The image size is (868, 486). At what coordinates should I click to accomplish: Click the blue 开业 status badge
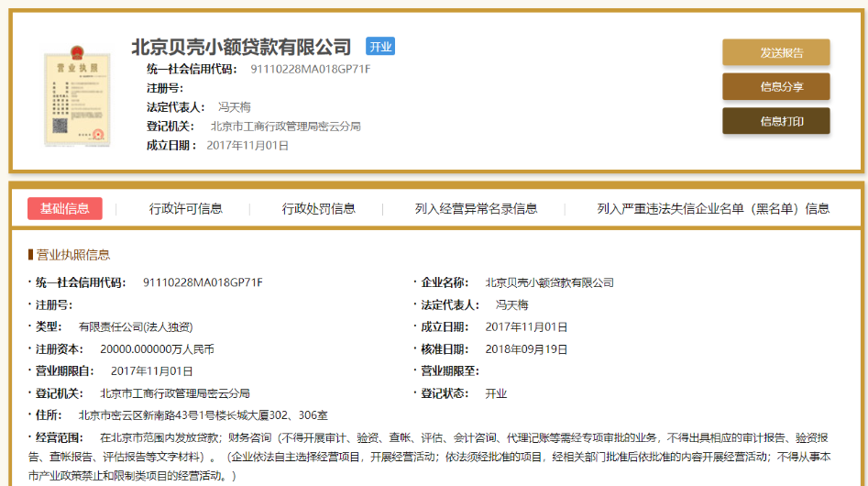(380, 47)
